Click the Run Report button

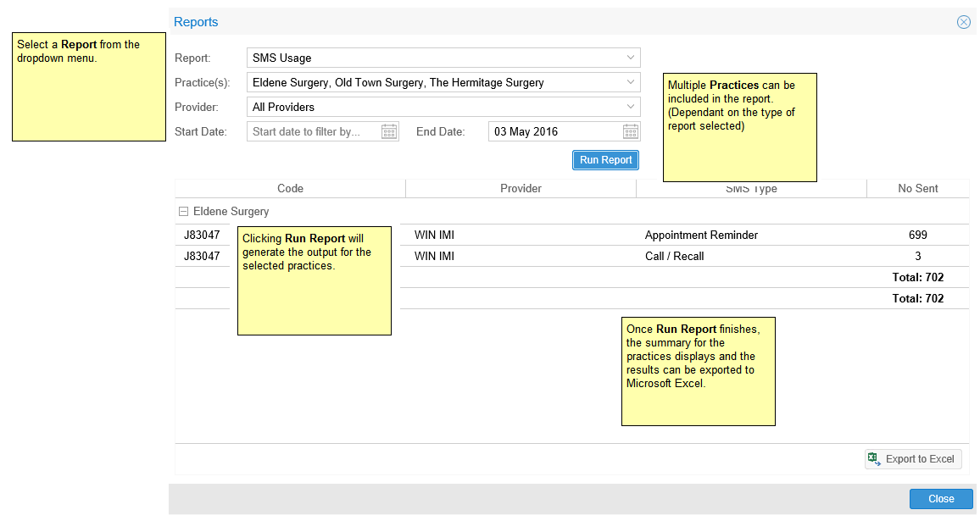605,160
